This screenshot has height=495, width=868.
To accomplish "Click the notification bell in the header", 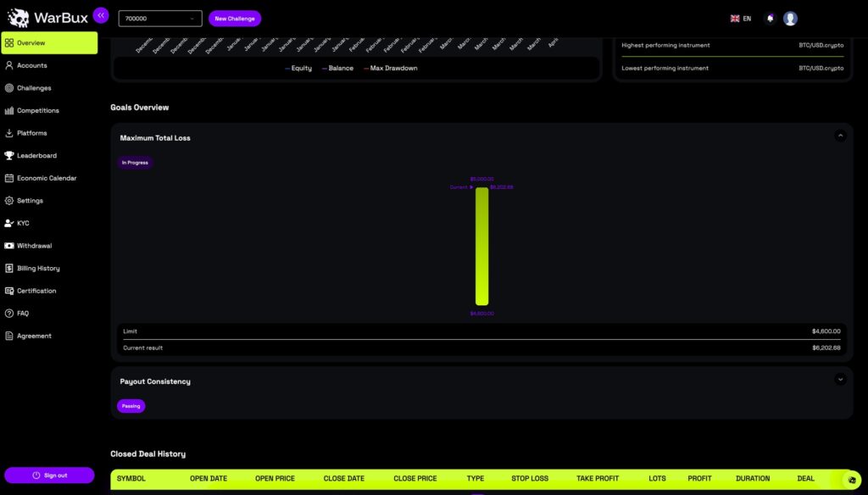I will pyautogui.click(x=770, y=17).
